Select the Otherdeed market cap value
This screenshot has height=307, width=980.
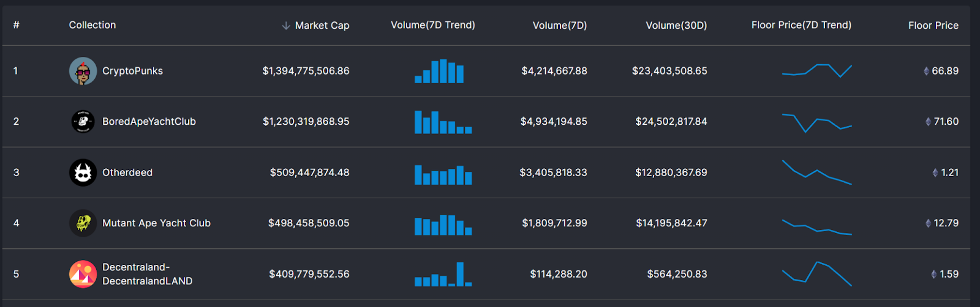click(x=309, y=172)
